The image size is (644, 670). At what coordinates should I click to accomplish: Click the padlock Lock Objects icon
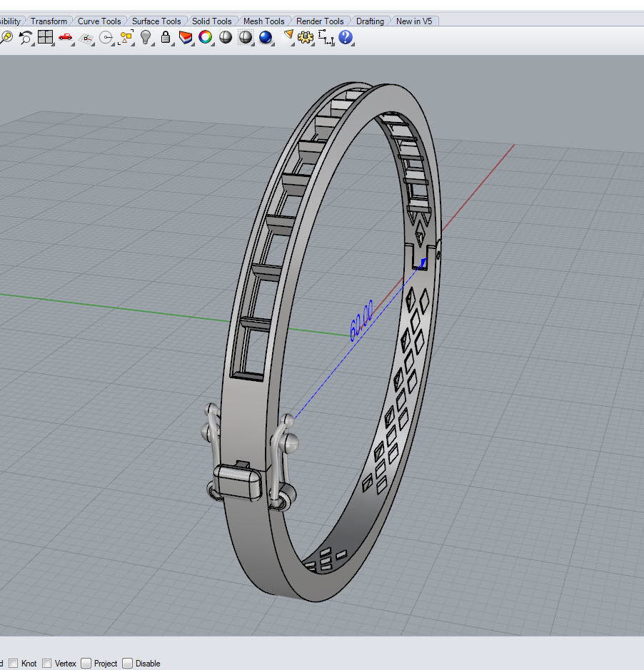coord(166,38)
